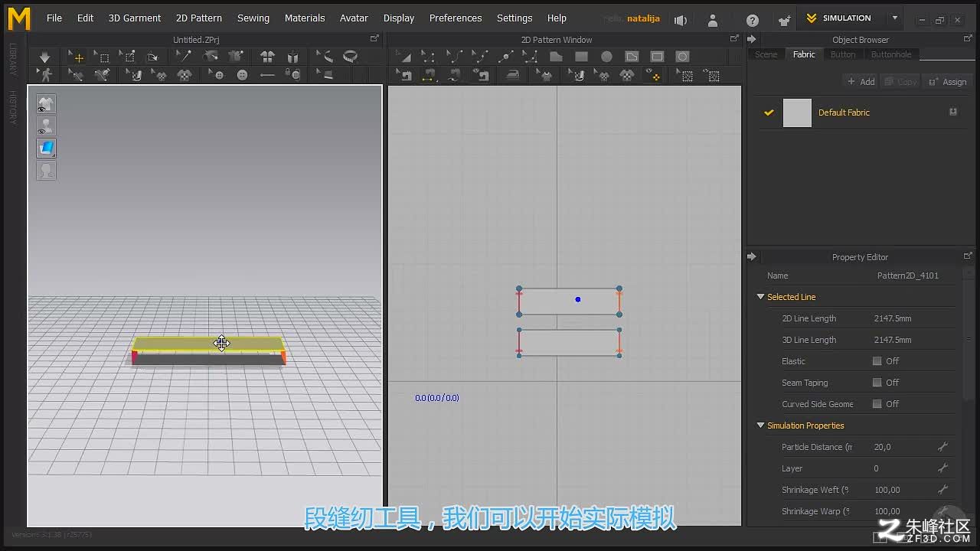Collapse the Selected Line section

tap(760, 297)
